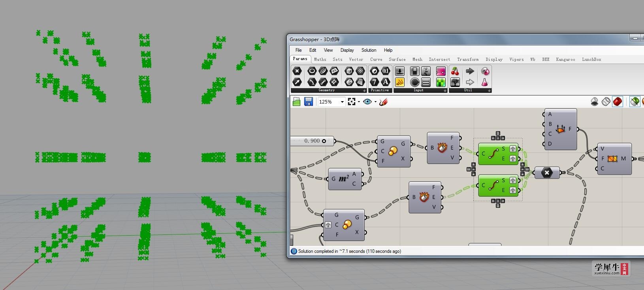Open the 125% zoom level dropdown

342,102
